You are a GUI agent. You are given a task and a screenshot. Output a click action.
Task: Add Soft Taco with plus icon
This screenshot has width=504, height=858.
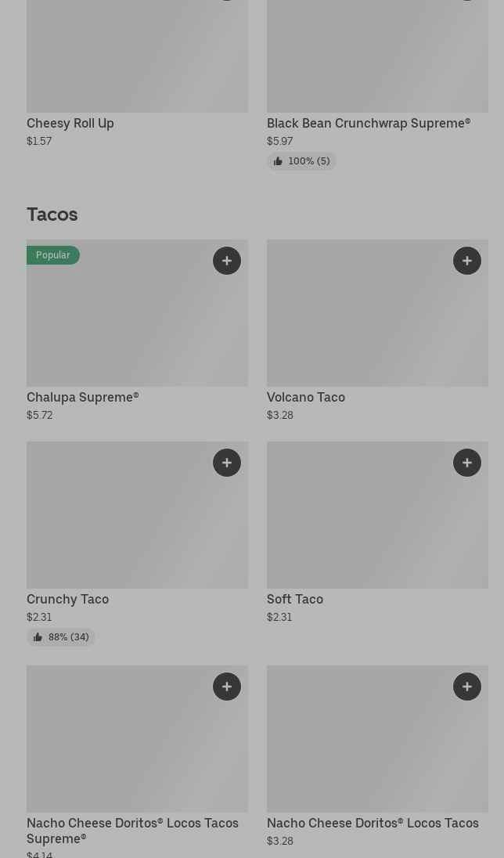tap(466, 463)
